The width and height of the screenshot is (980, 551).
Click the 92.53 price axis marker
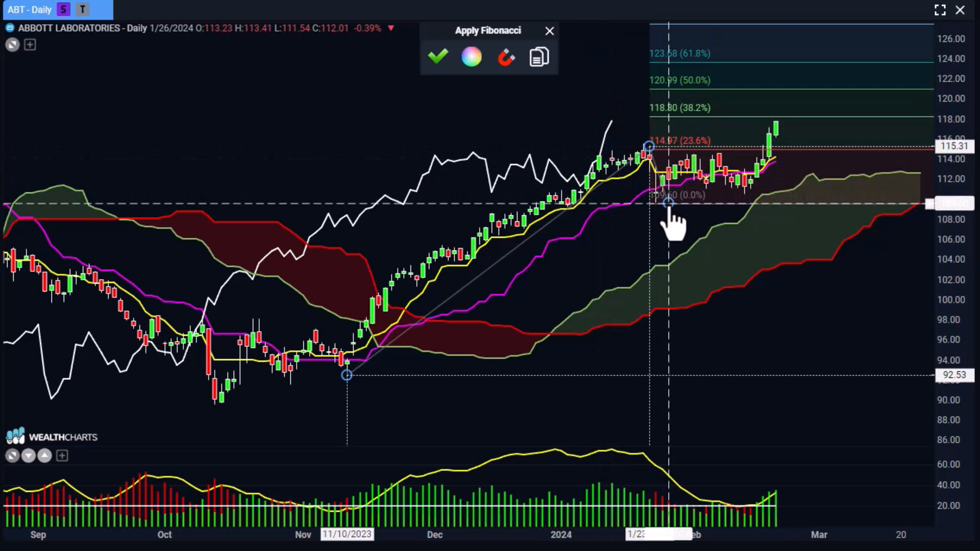coord(954,375)
